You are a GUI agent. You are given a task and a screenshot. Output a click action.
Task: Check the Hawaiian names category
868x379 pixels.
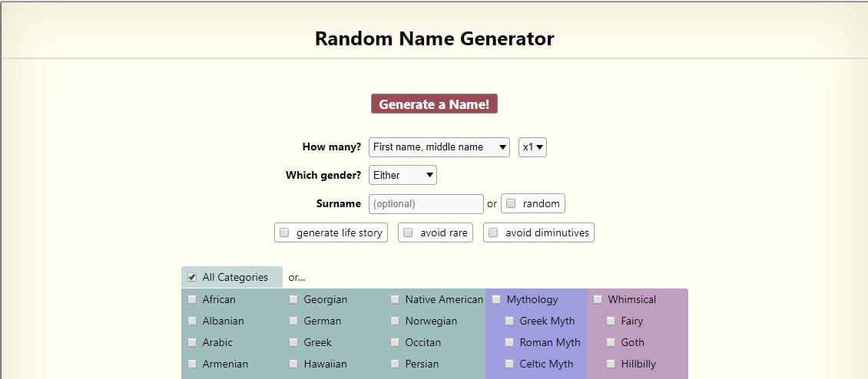pyautogui.click(x=293, y=364)
